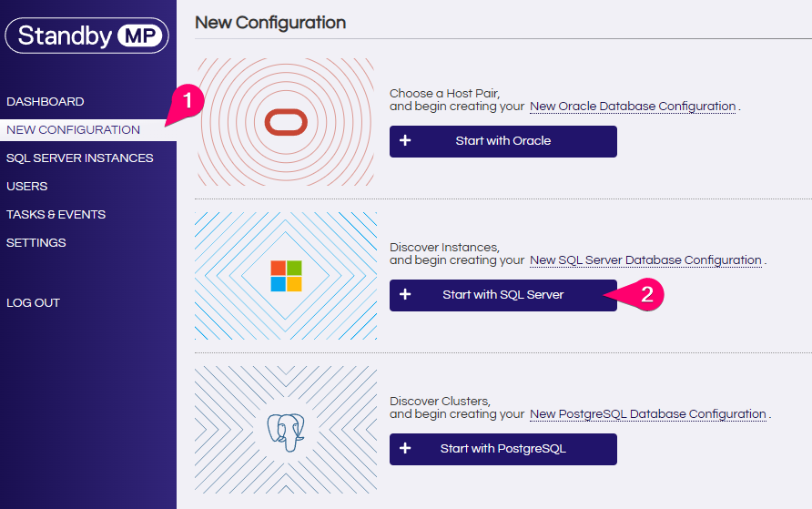Go to the Users section
The height and width of the screenshot is (509, 812).
[x=27, y=186]
